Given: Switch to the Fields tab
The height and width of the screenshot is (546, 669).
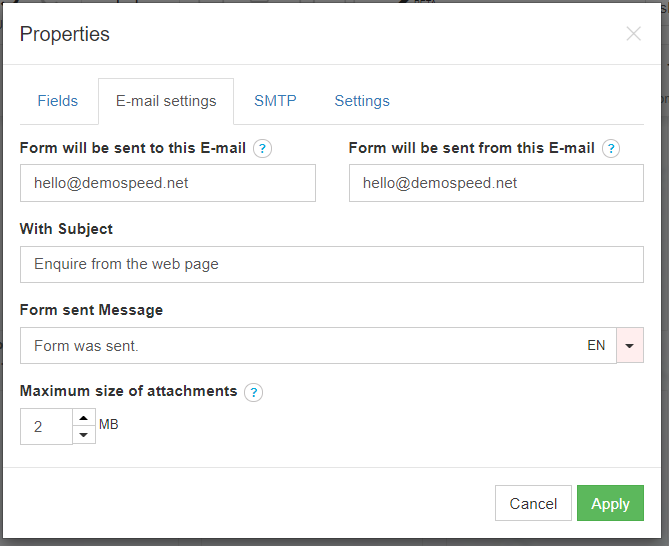Looking at the screenshot, I should tap(58, 101).
